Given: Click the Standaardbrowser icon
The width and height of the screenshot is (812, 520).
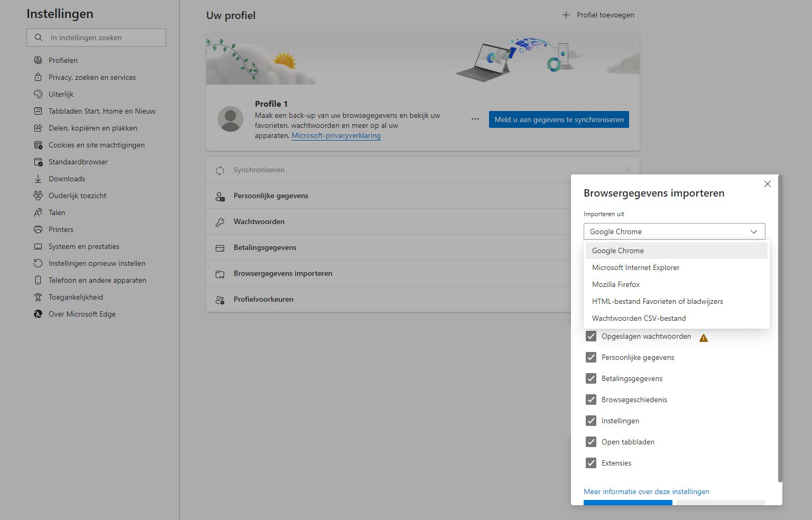Looking at the screenshot, I should pos(38,162).
